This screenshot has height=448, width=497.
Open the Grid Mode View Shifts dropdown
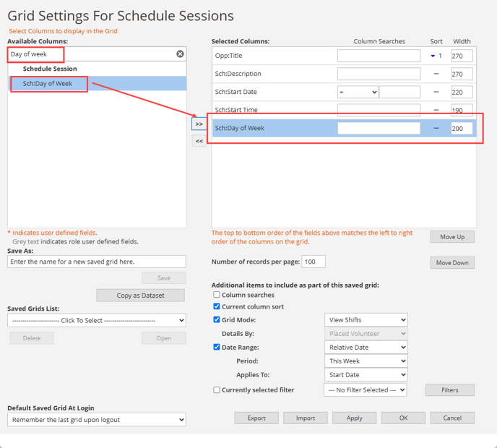(366, 319)
